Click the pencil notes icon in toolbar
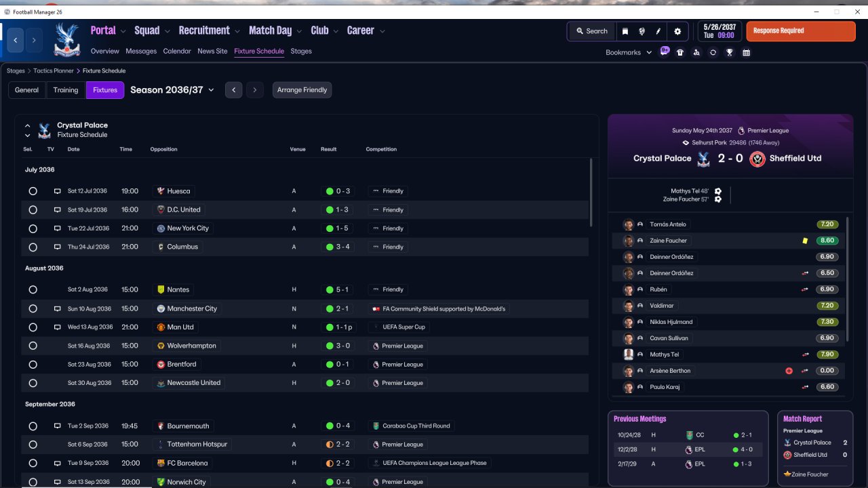868x488 pixels. point(658,31)
